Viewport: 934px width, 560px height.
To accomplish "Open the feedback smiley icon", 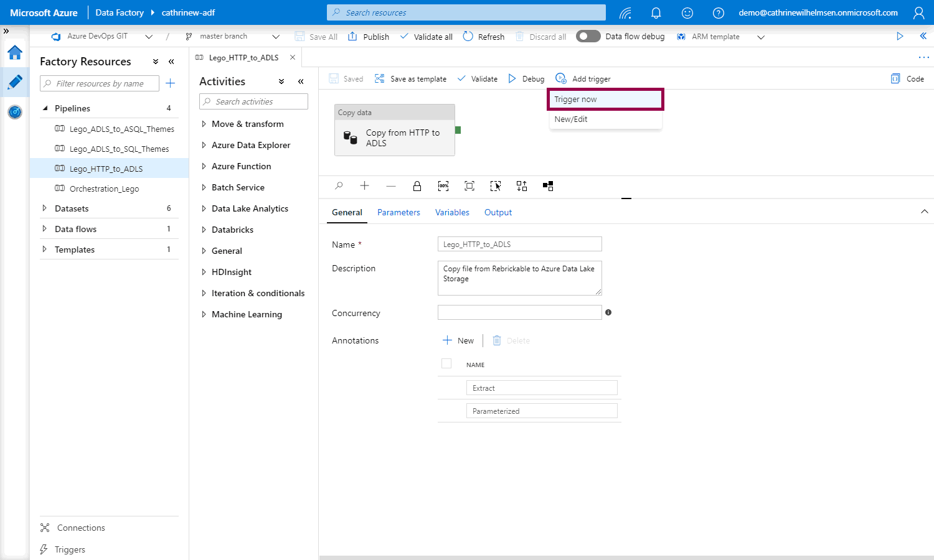I will (x=687, y=12).
